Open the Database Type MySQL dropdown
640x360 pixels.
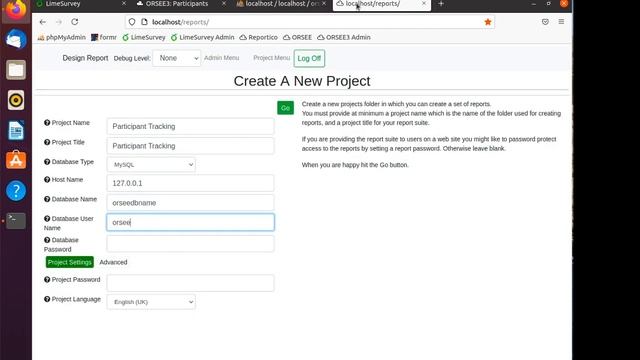pos(151,164)
